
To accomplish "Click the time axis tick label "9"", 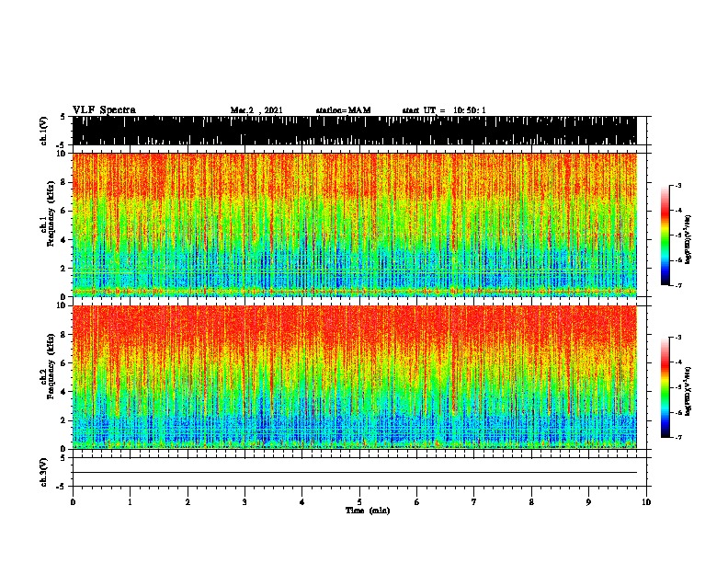I will click(588, 502).
